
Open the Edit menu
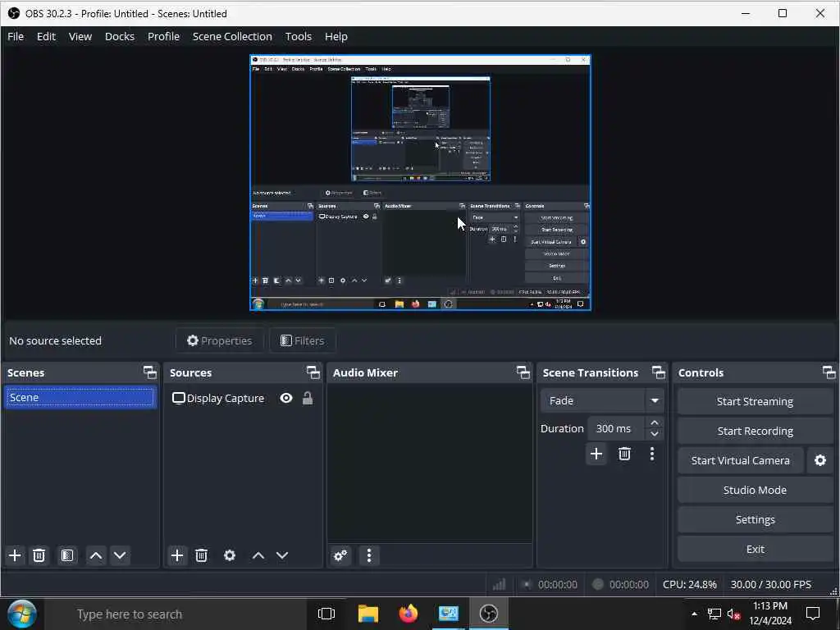pos(46,36)
